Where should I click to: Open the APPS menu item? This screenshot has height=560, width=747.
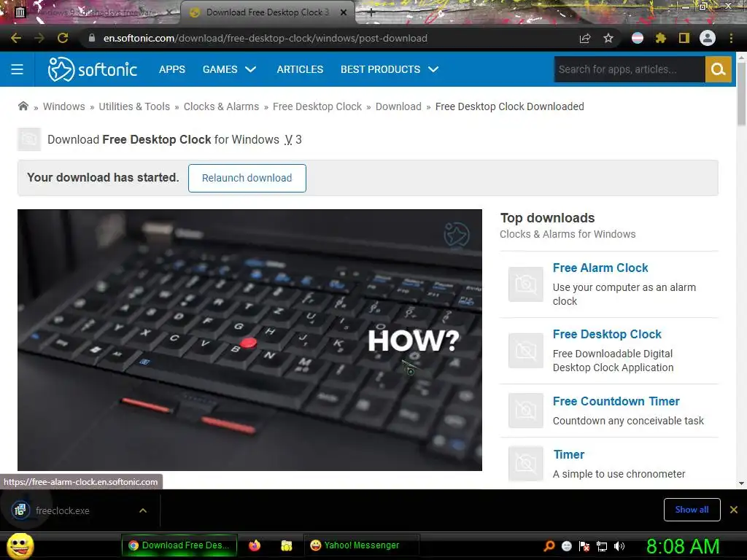coord(172,69)
